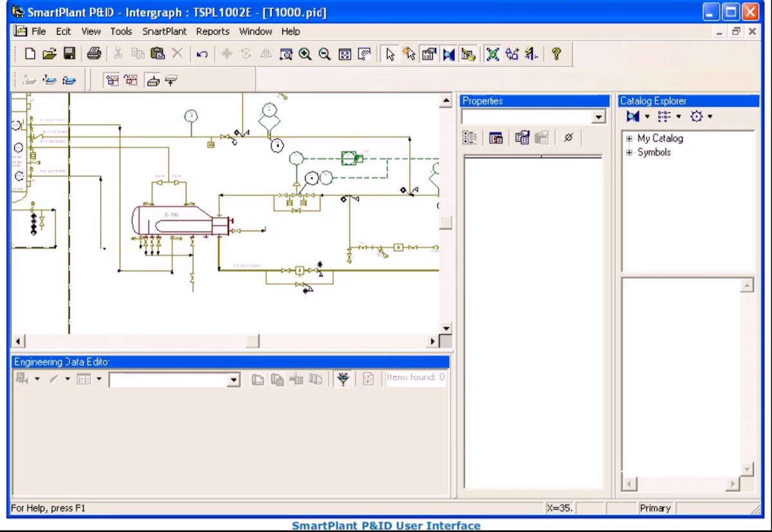Click the drawing horizontal scrollbar right arrow
772x532 pixels.
coord(432,341)
